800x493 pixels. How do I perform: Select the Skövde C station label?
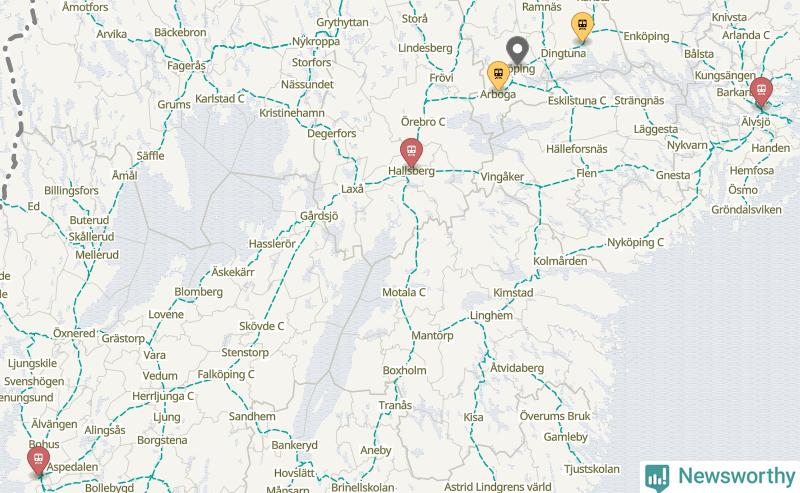coord(262,326)
